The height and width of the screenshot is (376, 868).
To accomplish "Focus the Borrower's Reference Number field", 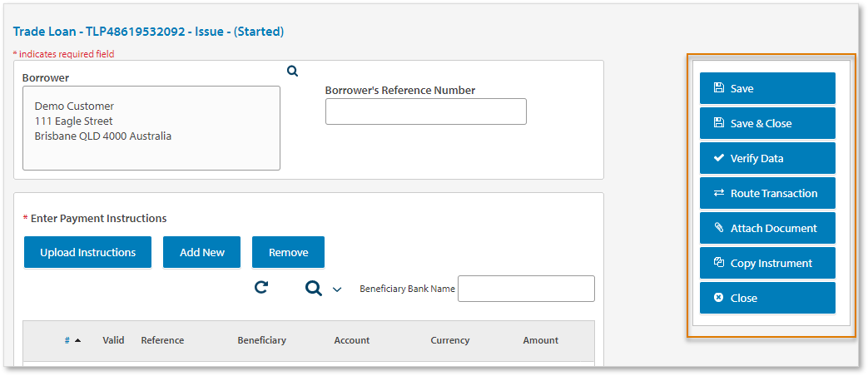I will [x=425, y=111].
